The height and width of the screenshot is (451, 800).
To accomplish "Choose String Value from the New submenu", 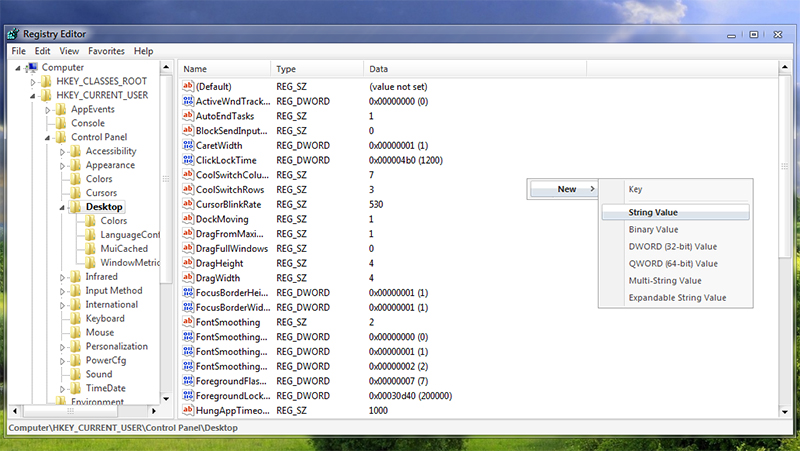I will pos(676,212).
